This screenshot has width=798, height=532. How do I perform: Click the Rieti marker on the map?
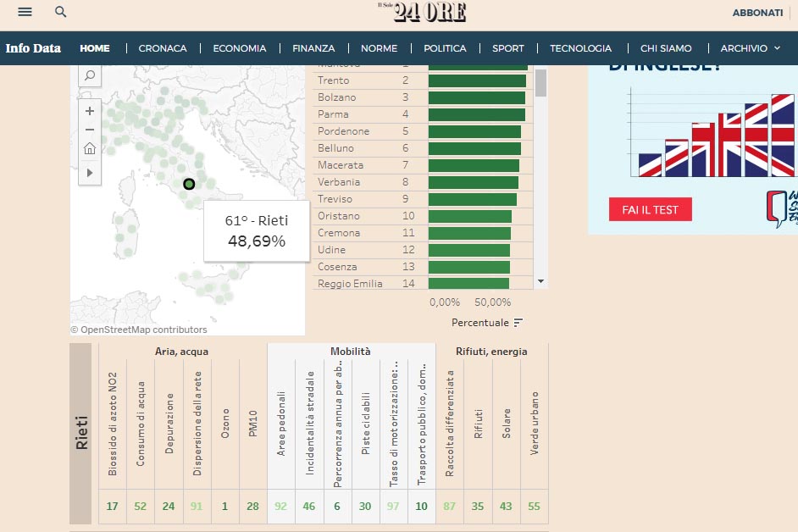point(189,184)
